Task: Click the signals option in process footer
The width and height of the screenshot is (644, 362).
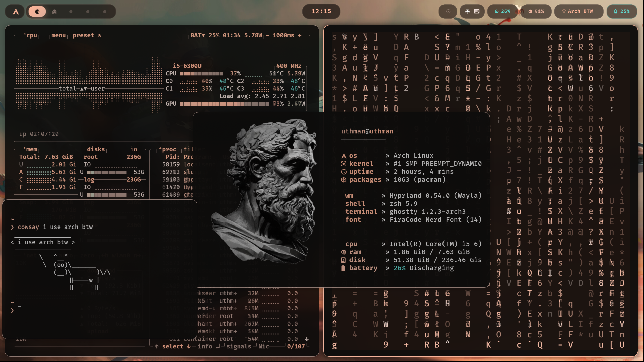Action: click(x=239, y=346)
